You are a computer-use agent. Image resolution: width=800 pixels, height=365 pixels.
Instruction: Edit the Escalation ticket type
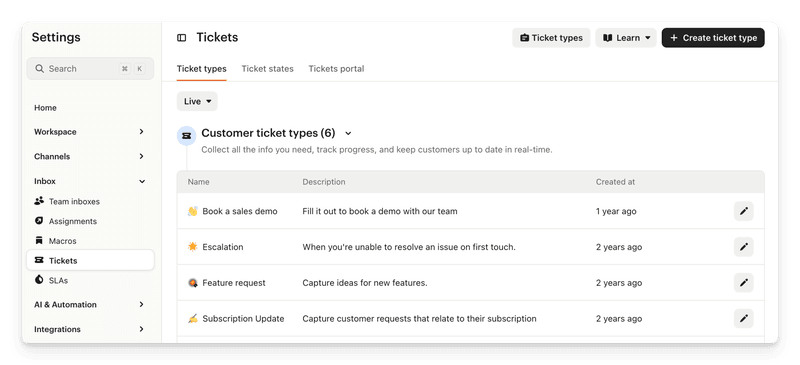pos(743,247)
